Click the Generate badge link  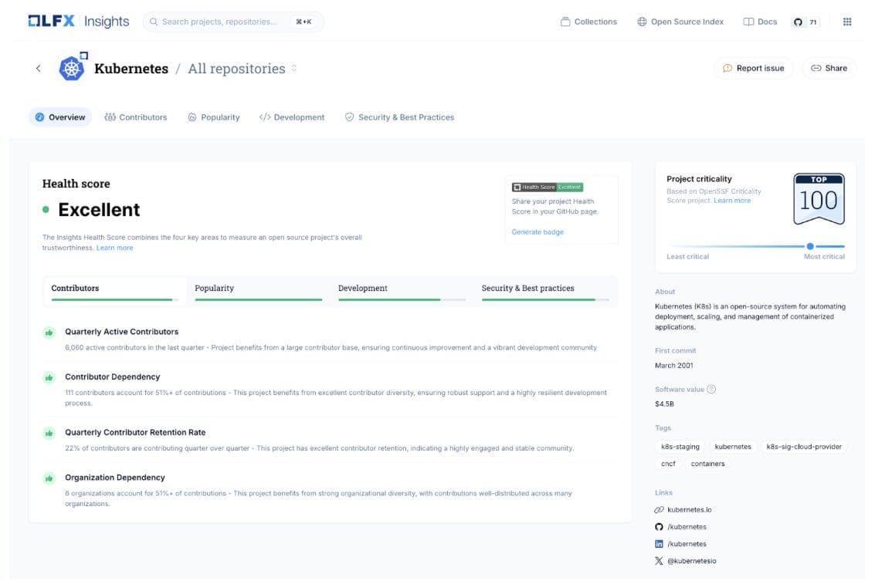tap(537, 232)
